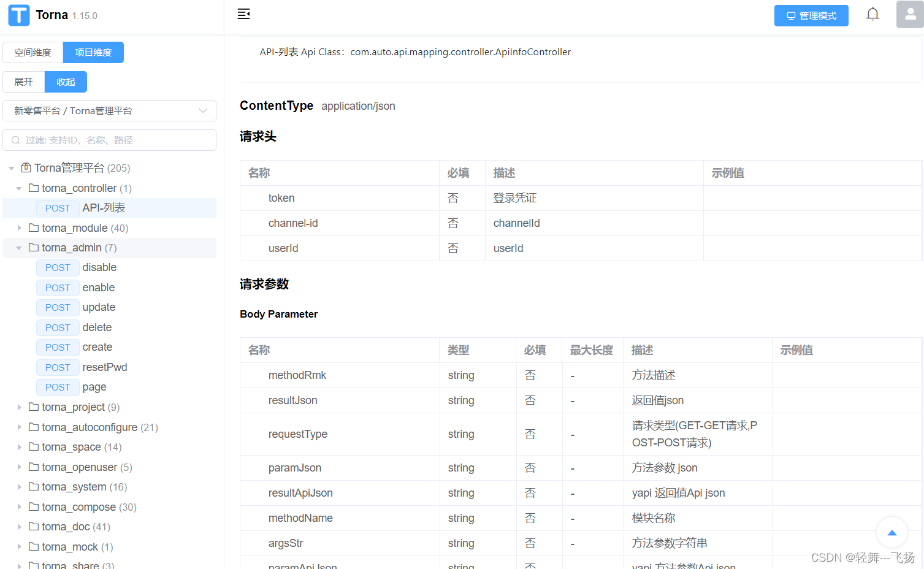Click the torna_mock folder icon
This screenshot has height=569, width=924.
(x=34, y=546)
